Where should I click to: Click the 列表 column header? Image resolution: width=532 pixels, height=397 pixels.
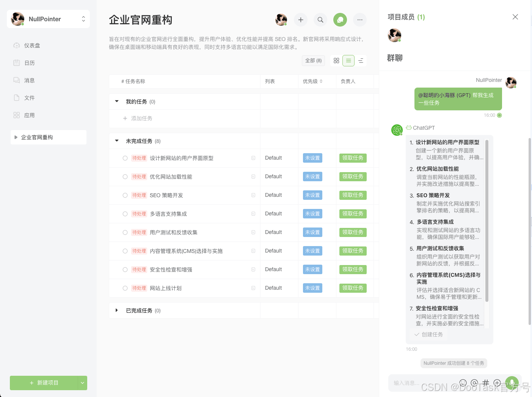(270, 82)
